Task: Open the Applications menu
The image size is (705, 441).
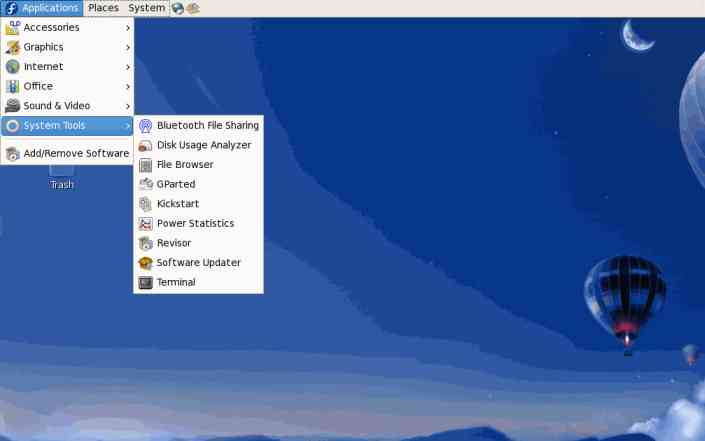Action: click(42, 8)
